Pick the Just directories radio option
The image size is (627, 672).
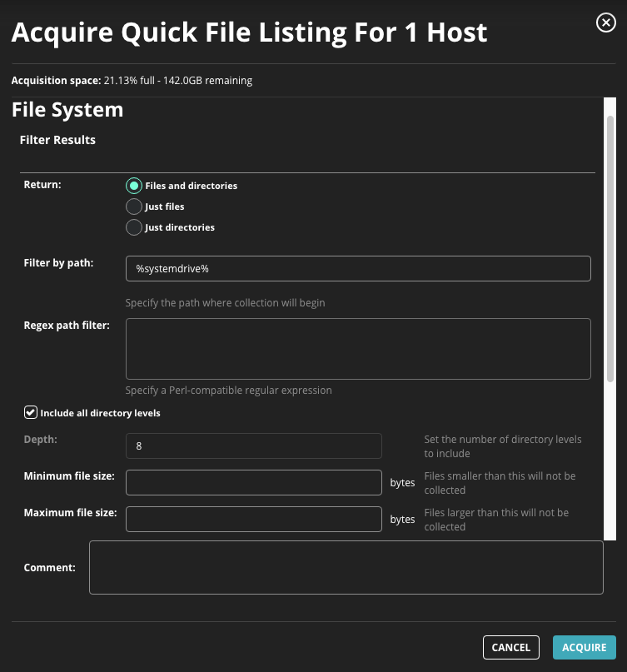pyautogui.click(x=134, y=227)
